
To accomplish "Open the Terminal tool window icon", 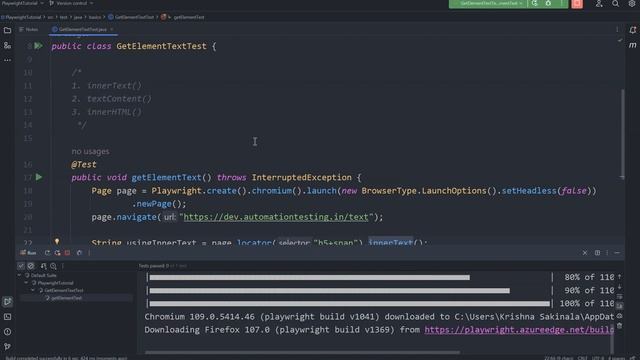I will click(7, 317).
